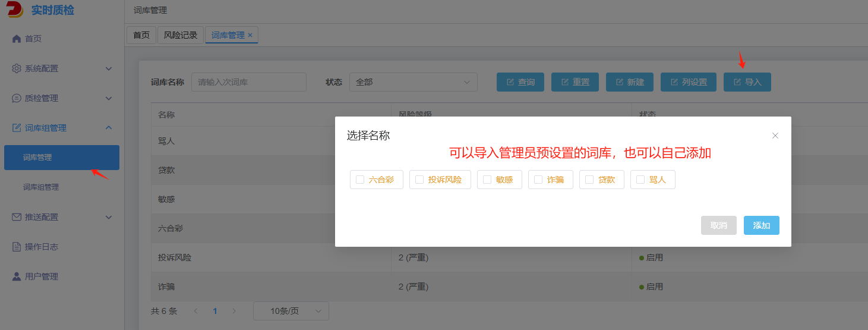Open the 状态 dropdown showing 全部

413,82
